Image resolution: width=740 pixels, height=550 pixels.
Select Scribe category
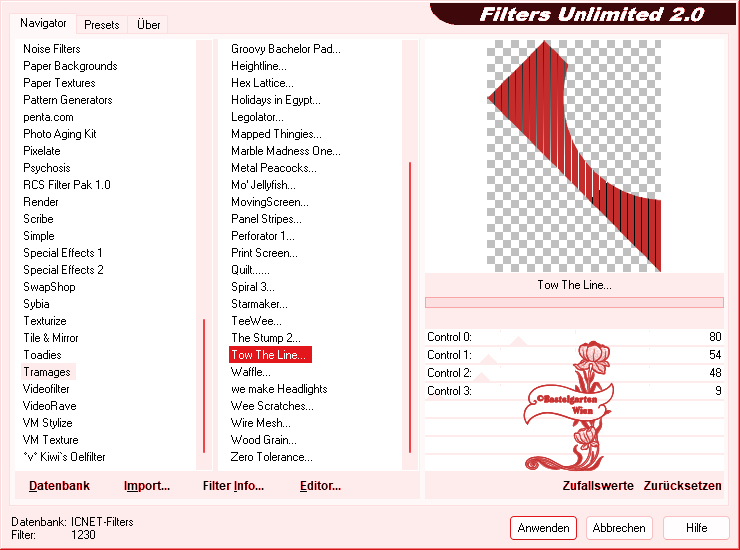point(38,219)
